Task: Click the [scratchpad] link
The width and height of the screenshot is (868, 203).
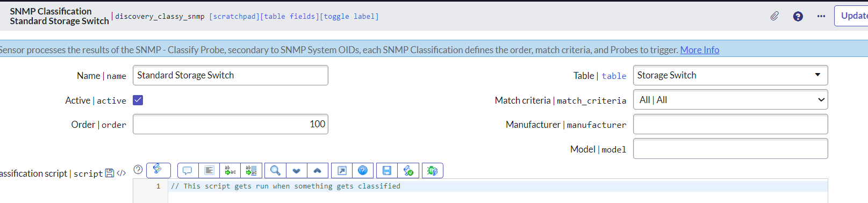Action: (x=234, y=17)
